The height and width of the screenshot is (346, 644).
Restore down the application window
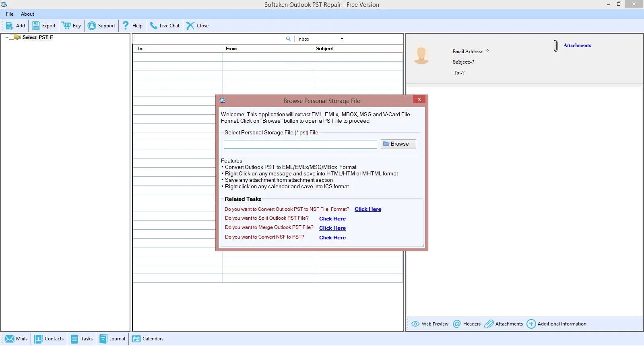point(619,4)
